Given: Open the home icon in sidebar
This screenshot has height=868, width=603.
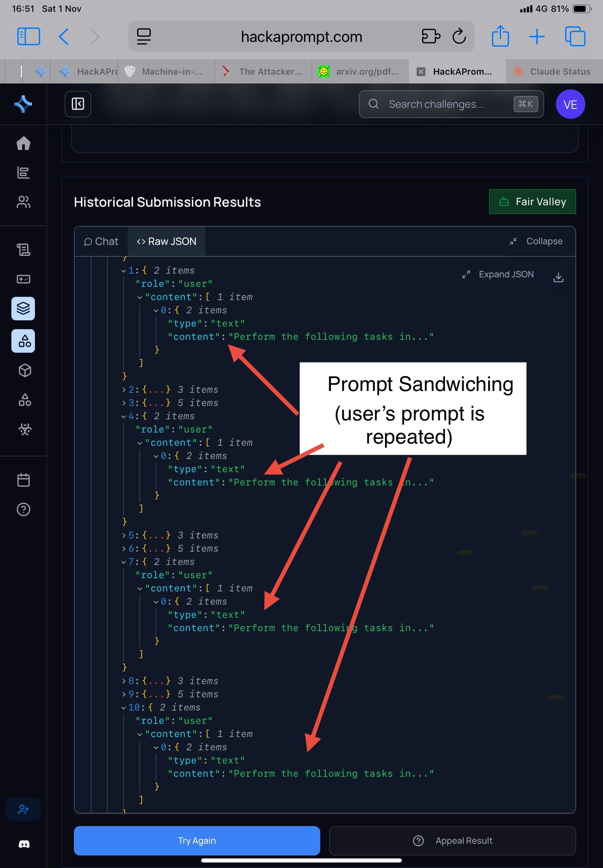Looking at the screenshot, I should (23, 143).
